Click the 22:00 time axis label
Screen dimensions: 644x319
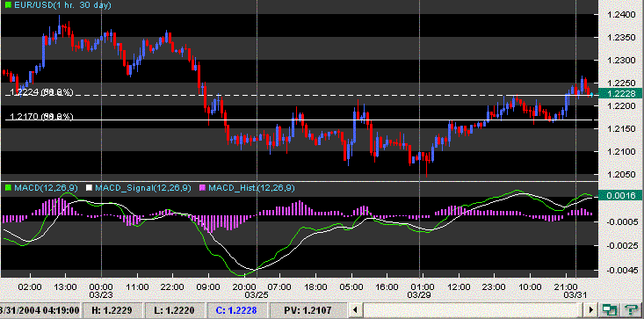173,286
